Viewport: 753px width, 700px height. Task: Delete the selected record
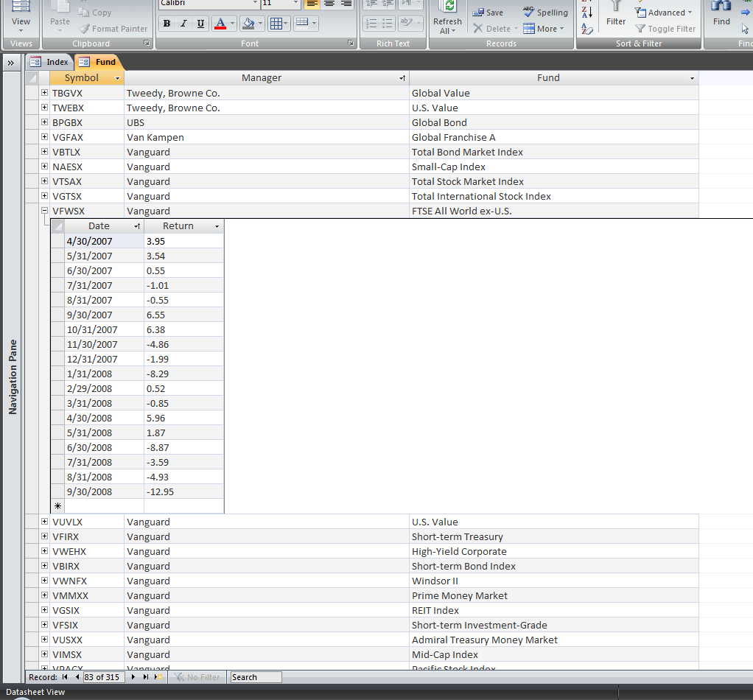495,29
